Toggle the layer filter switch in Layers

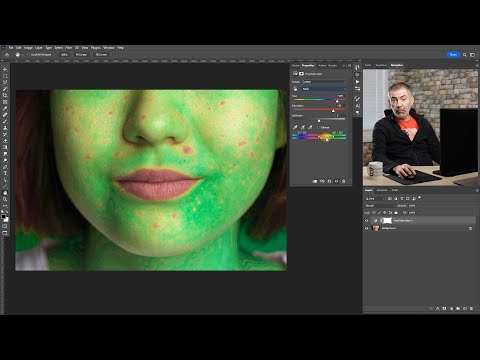(x=420, y=198)
